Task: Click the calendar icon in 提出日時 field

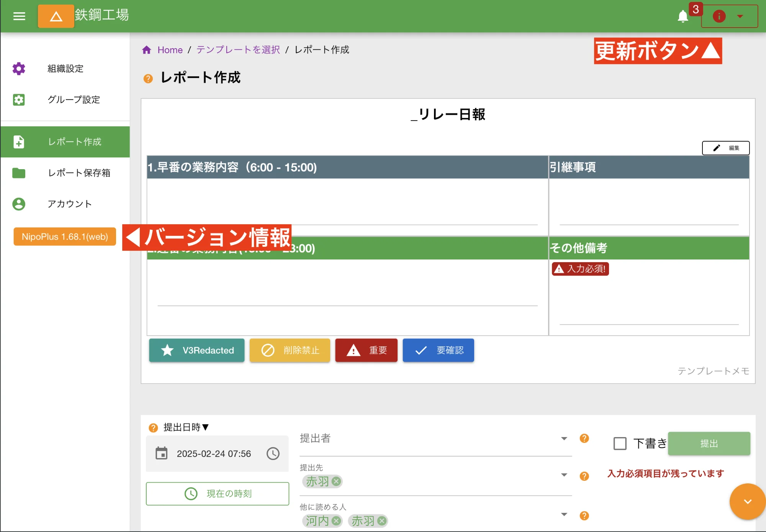Action: click(x=162, y=453)
